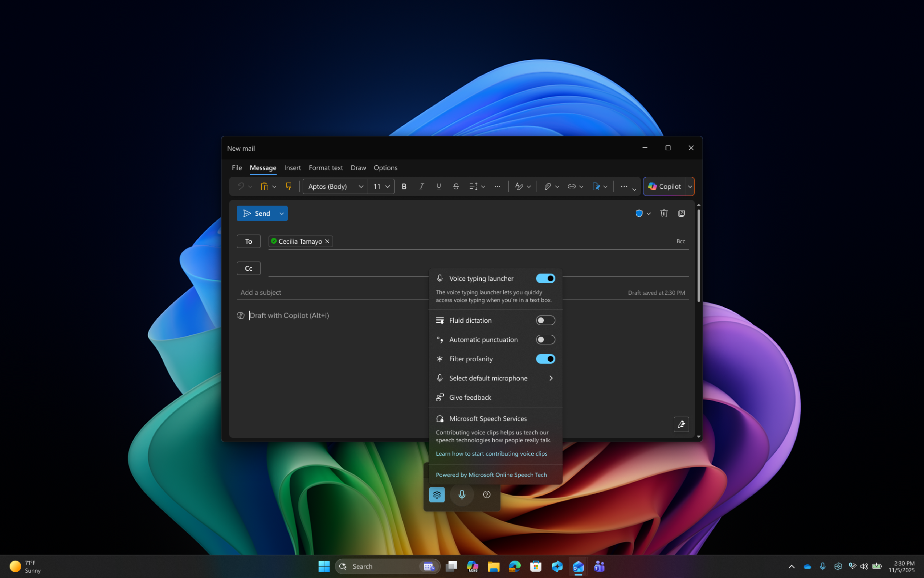This screenshot has height=578, width=924.
Task: Turn off Filter profanity
Action: 546,359
